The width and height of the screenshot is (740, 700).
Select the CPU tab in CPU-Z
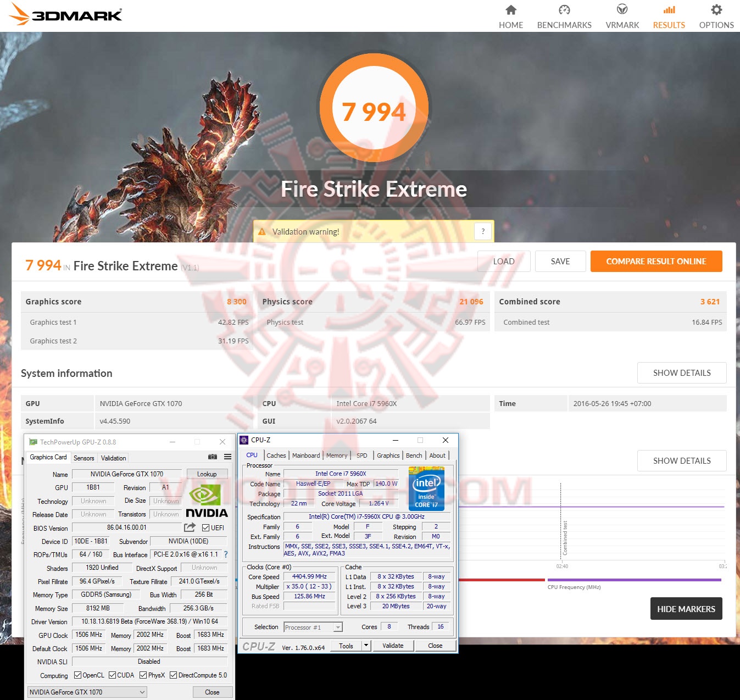(x=252, y=455)
